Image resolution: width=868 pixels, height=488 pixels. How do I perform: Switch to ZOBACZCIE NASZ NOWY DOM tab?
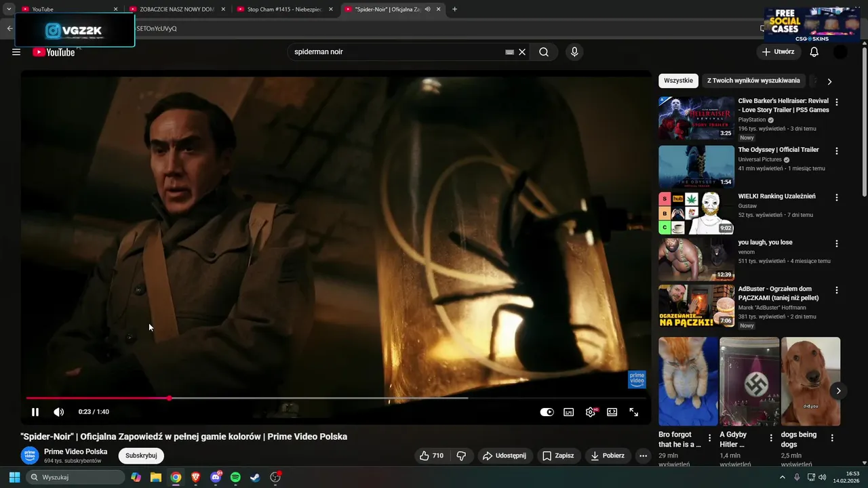tap(177, 9)
